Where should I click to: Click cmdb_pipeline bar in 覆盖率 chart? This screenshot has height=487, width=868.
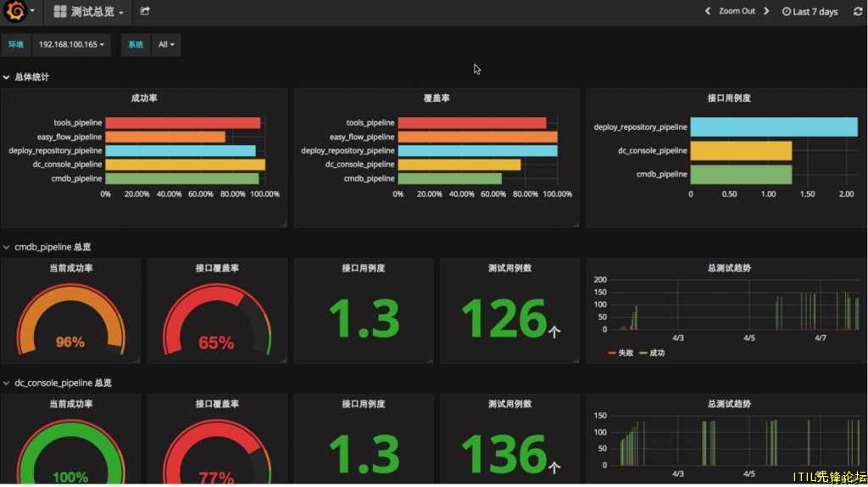(x=449, y=178)
